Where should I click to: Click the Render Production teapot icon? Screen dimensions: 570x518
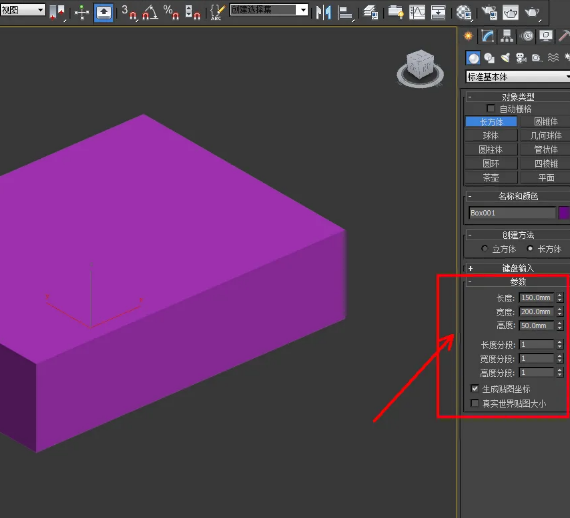[x=532, y=13]
